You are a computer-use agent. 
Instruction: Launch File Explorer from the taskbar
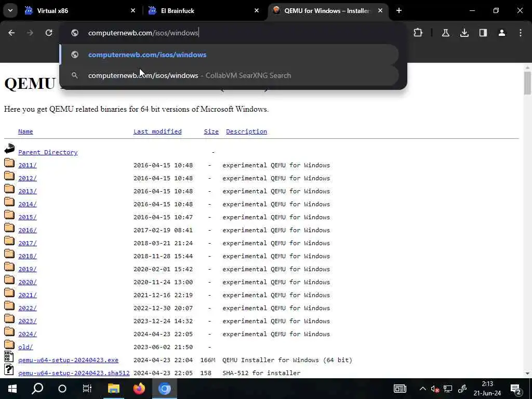click(114, 389)
